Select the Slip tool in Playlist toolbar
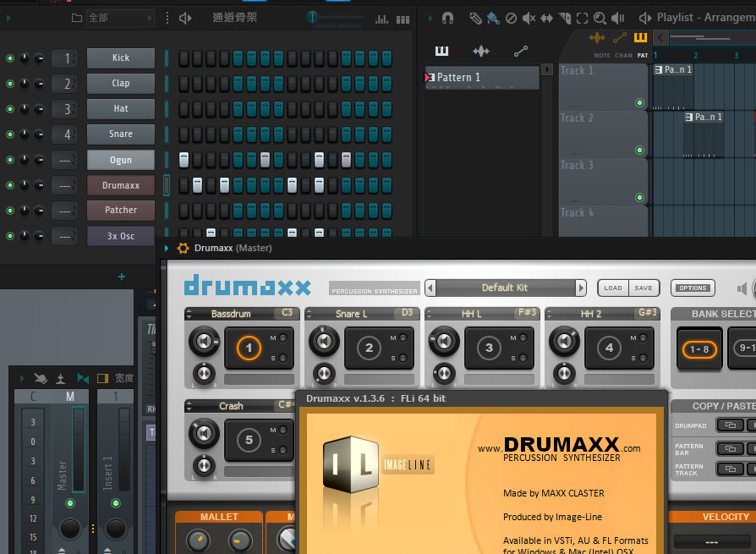This screenshot has height=554, width=756. pos(547,19)
